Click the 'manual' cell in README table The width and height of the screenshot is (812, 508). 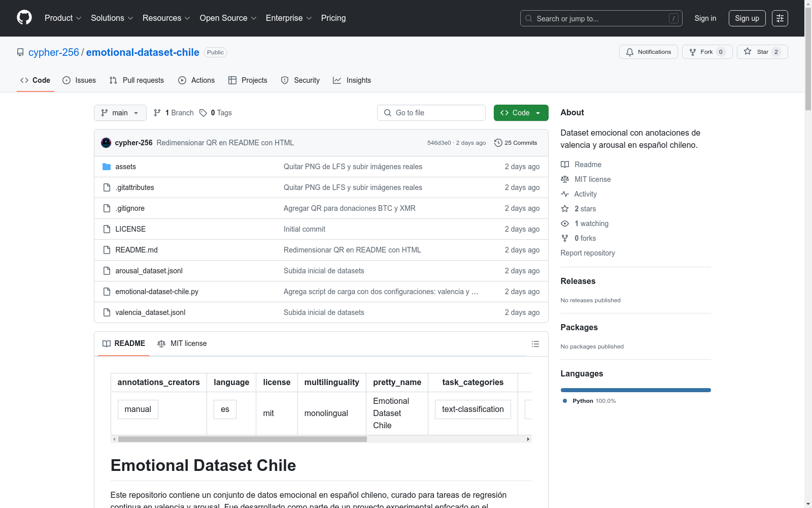tap(138, 409)
